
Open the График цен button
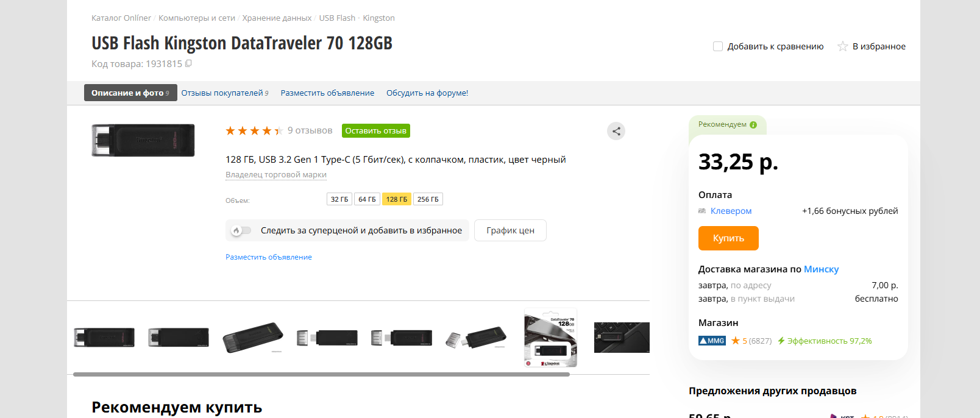[x=510, y=230]
